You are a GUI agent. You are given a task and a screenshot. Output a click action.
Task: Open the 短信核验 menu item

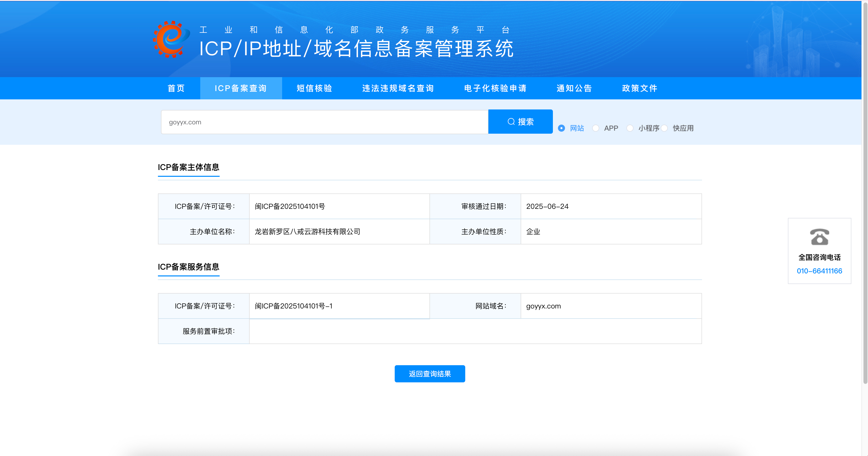pyautogui.click(x=314, y=88)
